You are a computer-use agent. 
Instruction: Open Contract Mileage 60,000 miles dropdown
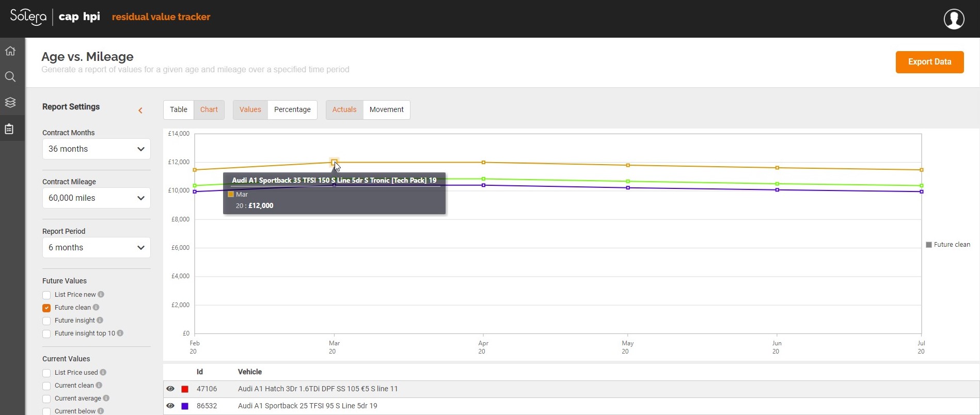coord(97,198)
